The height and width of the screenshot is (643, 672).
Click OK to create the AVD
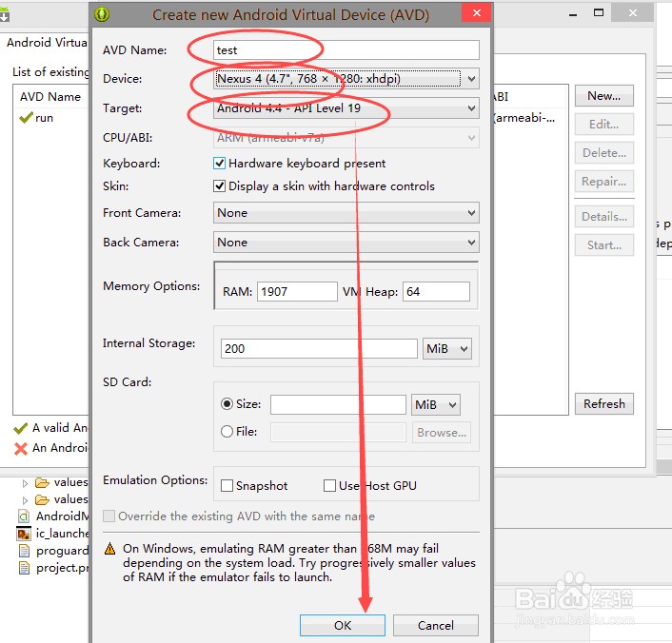tap(342, 626)
